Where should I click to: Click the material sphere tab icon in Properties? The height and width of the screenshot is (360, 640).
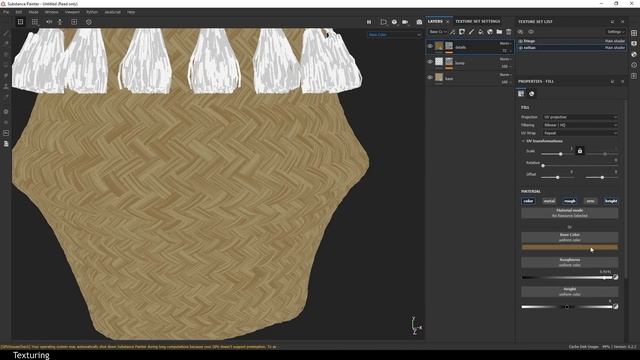coord(531,93)
